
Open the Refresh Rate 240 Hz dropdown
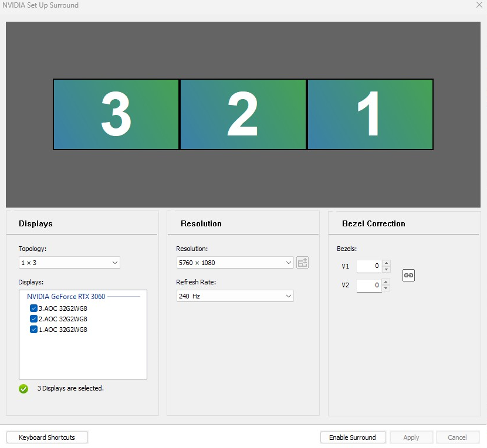tap(235, 296)
